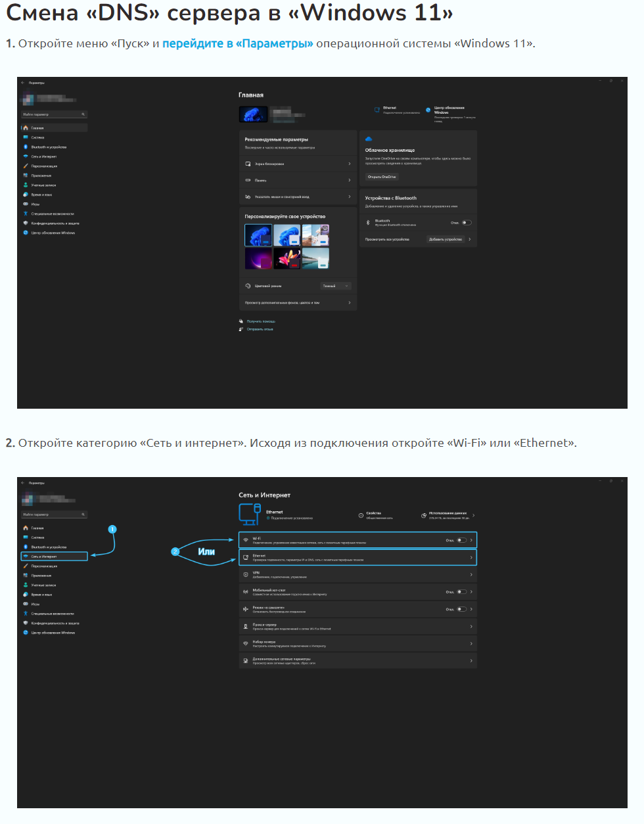Screen dimensions: 644x824
Task: Select the light blue Windows bloom theme thumbnail
Action: (287, 235)
